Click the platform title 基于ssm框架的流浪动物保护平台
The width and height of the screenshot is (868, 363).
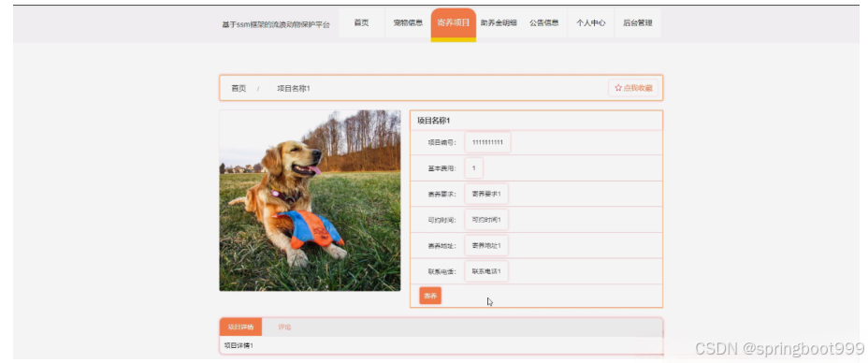pos(276,25)
